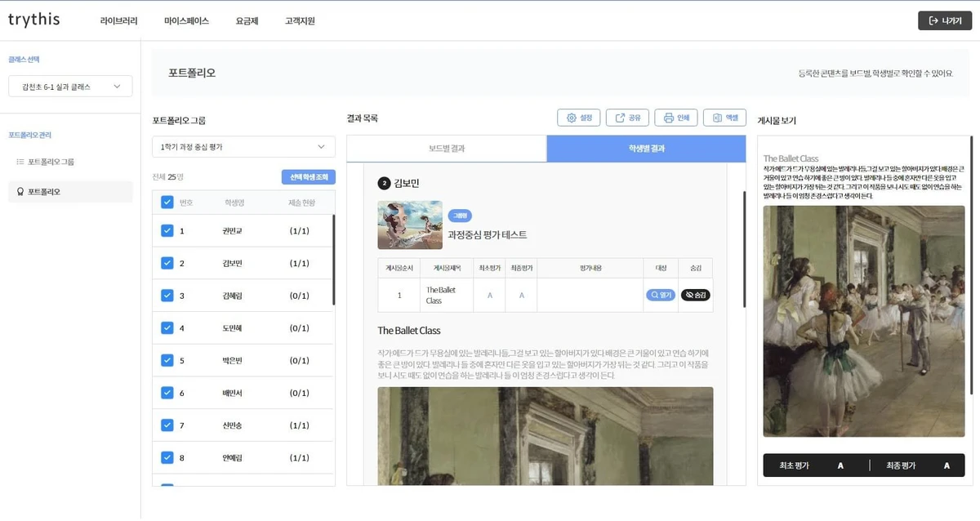
Task: Click the name of student number 6
Action: click(x=232, y=393)
